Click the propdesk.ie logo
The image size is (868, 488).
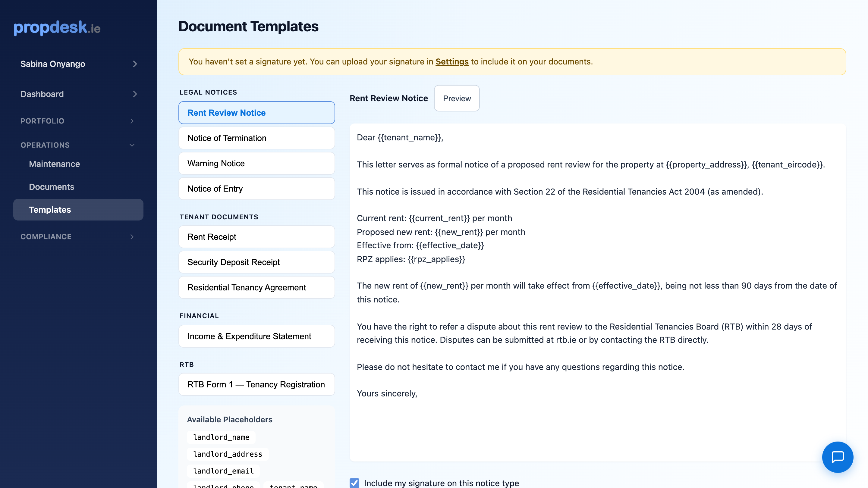pos(57,28)
